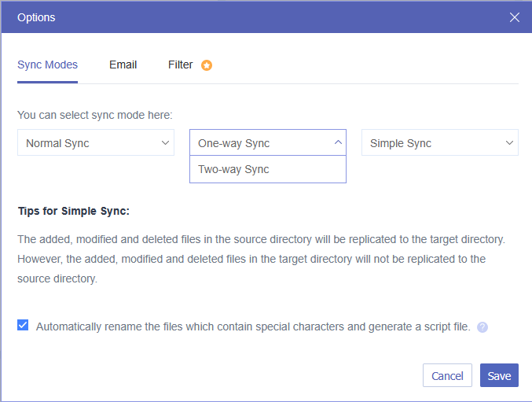Click the premium star icon beside Filter

(x=207, y=65)
